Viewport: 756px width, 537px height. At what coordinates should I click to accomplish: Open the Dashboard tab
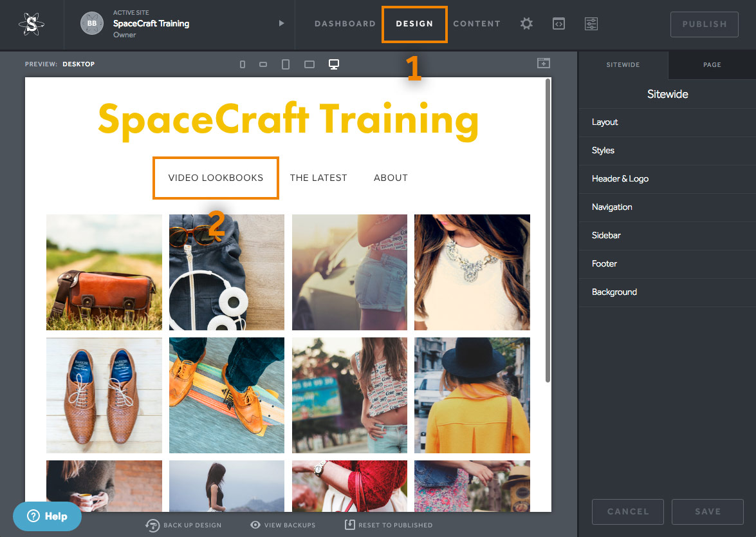(x=345, y=24)
